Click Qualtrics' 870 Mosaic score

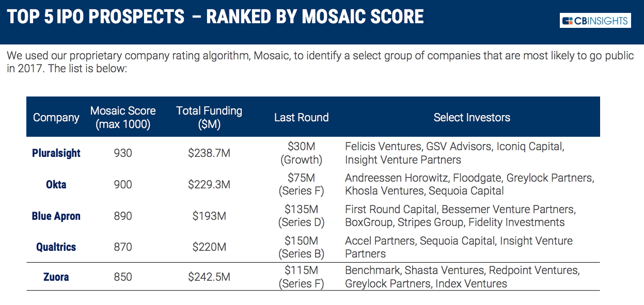click(x=123, y=247)
